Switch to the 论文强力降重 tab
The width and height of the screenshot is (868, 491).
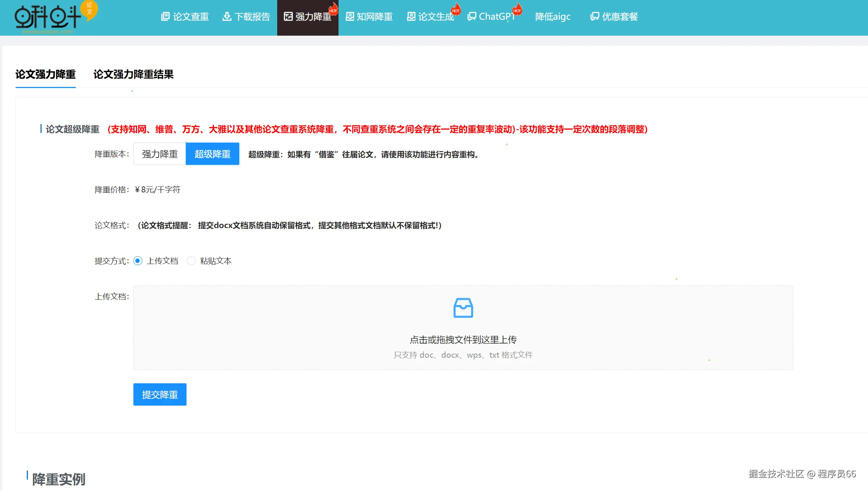tap(45, 74)
